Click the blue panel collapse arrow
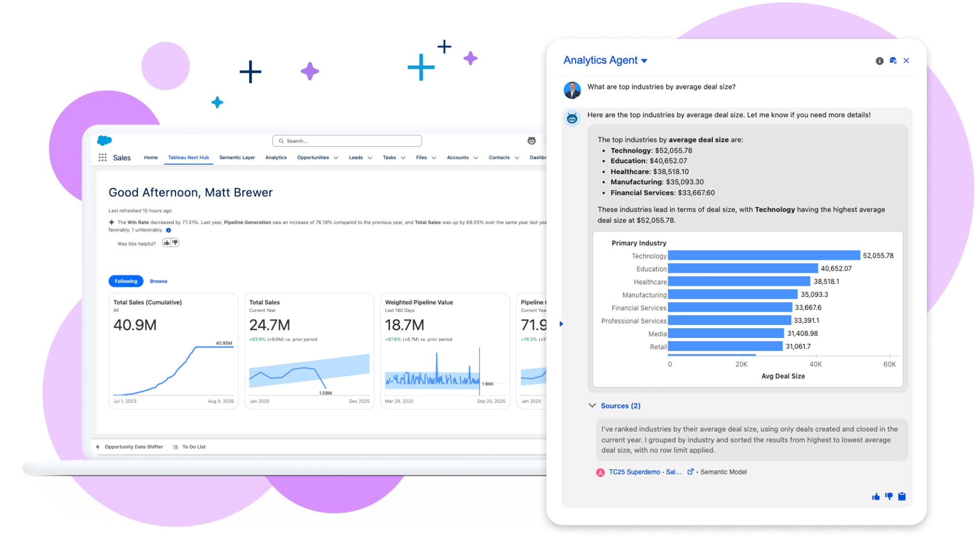 point(562,324)
